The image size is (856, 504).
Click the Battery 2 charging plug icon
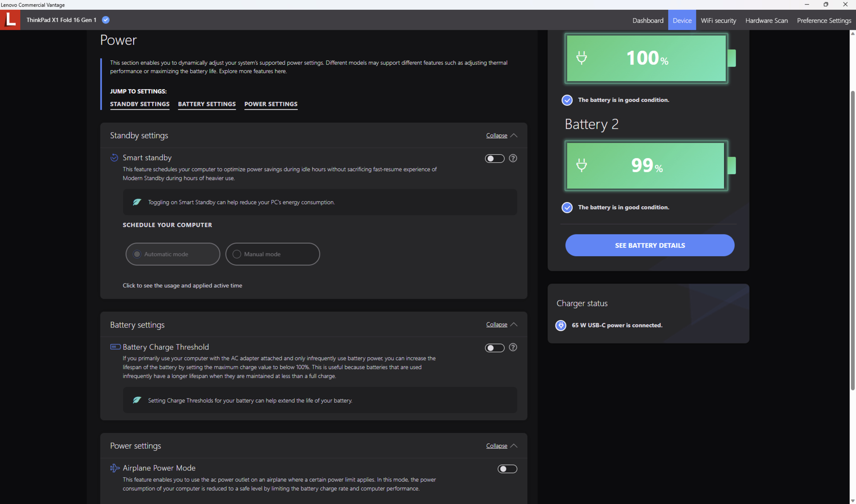581,165
